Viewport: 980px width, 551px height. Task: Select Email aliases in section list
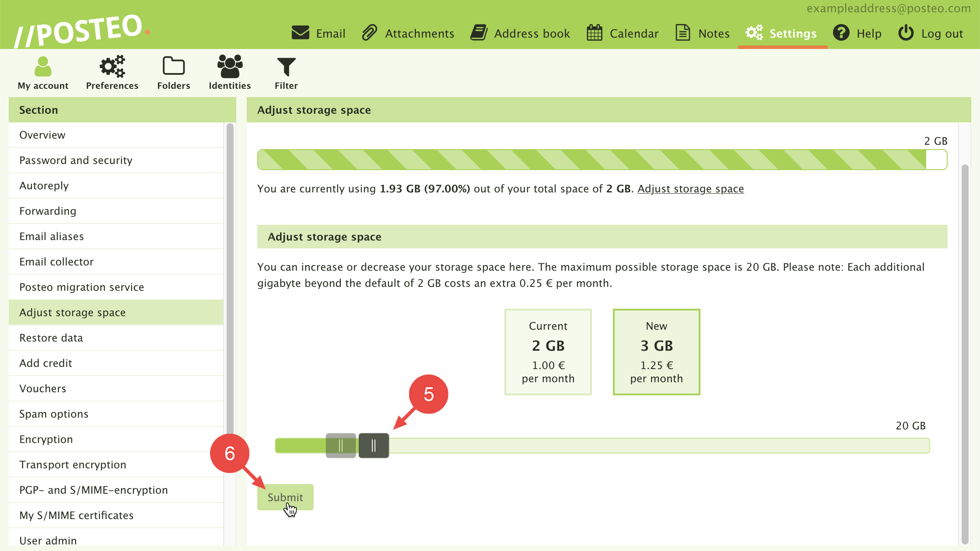tap(52, 237)
